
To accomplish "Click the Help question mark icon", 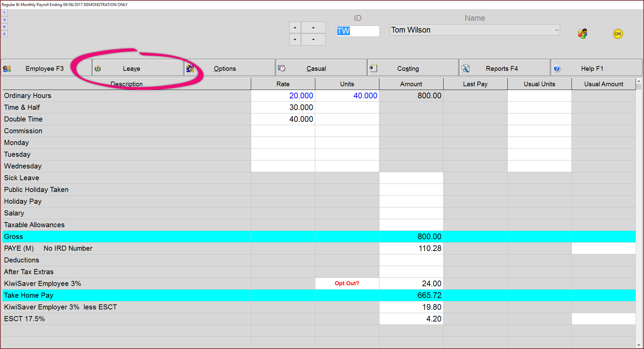I will (557, 68).
